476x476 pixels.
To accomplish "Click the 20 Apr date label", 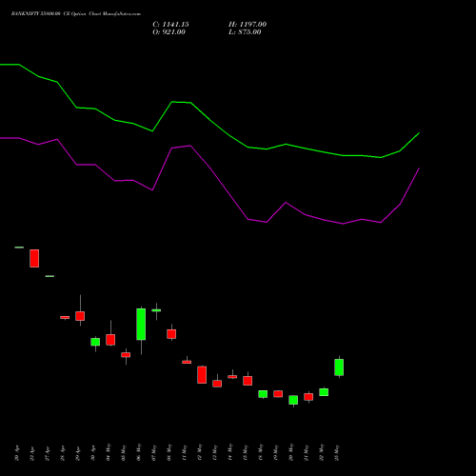I will coord(17,453).
